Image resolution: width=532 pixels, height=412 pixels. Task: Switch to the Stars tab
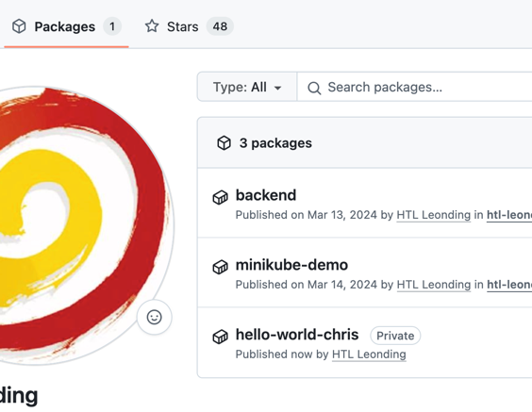(x=189, y=26)
